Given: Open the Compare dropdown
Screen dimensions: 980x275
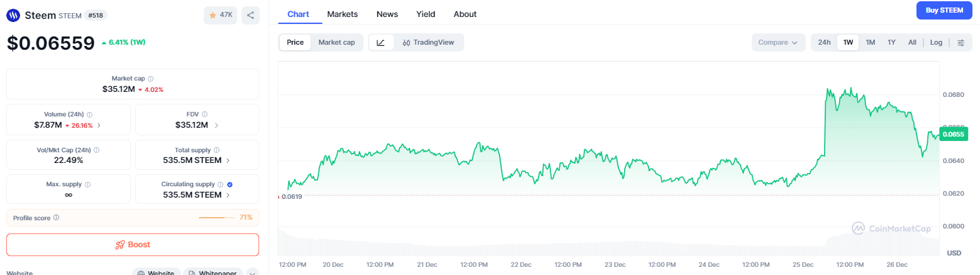Looking at the screenshot, I should 777,42.
